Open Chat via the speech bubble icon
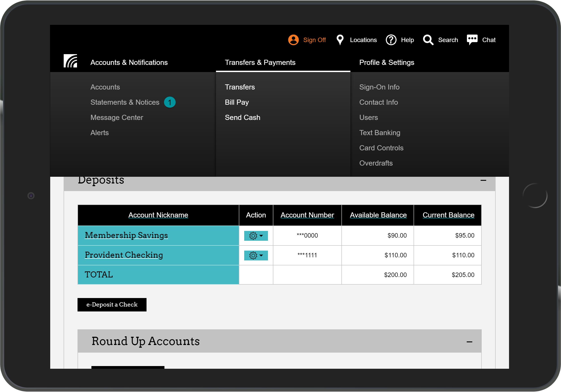Viewport: 561px width, 392px height. tap(472, 40)
